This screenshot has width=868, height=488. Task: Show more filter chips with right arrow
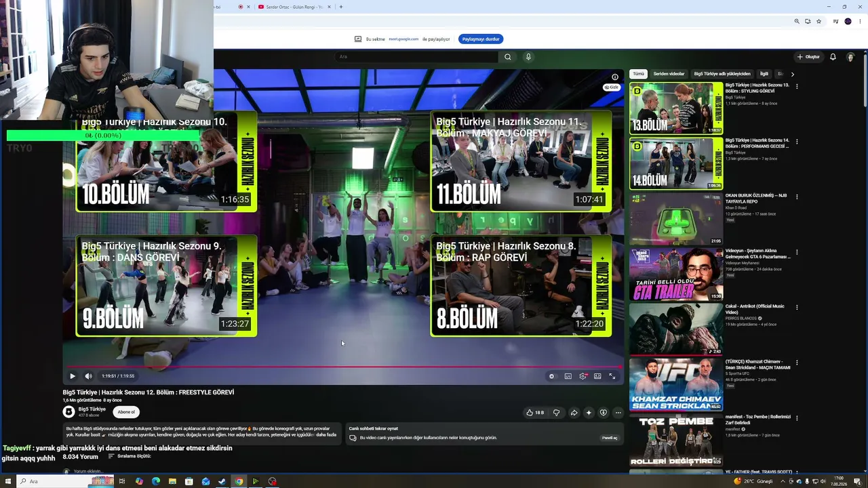(x=792, y=74)
